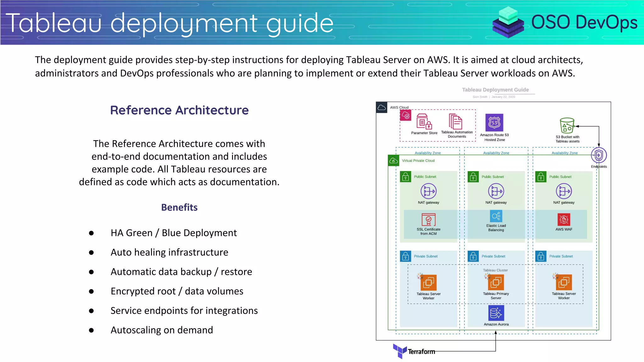This screenshot has height=362, width=644.
Task: Click the SSL Certificate from ACM icon
Action: (428, 219)
